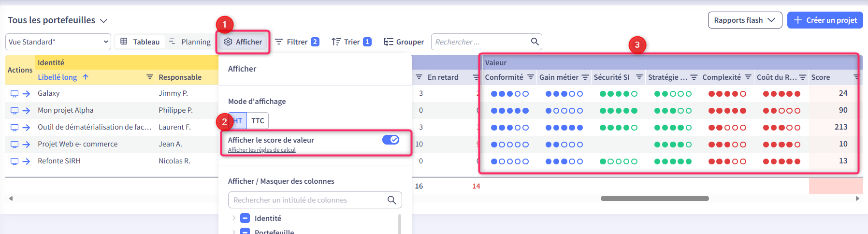The height and width of the screenshot is (234, 868).
Task: Open Mon projet Alpha via its arrow icon
Action: [26, 111]
